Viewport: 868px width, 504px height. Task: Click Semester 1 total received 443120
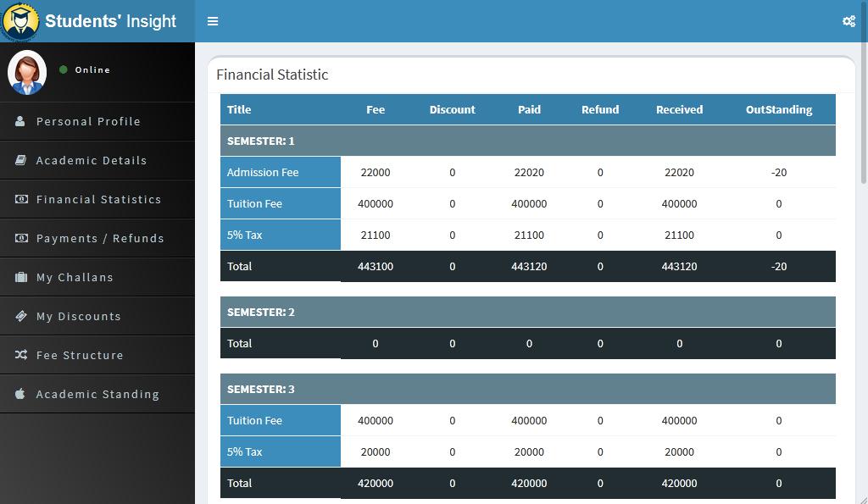679,267
